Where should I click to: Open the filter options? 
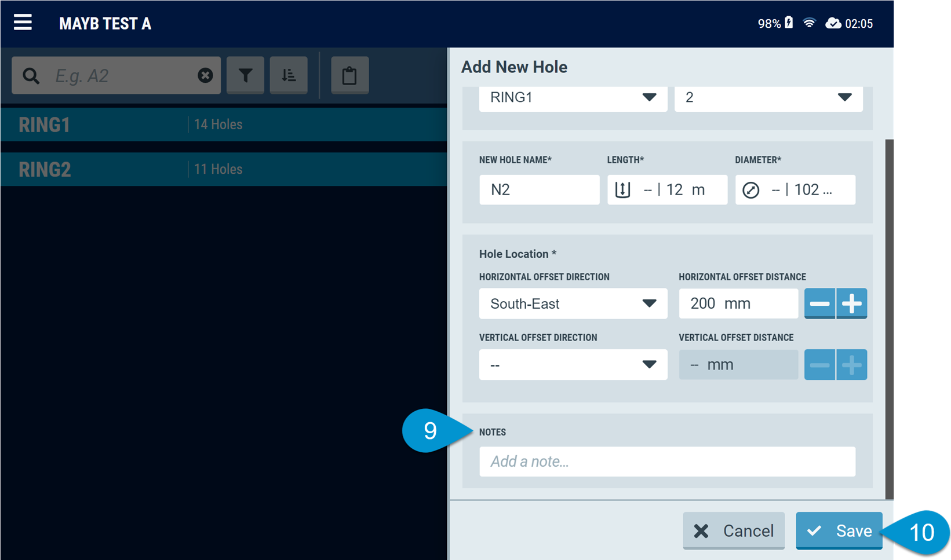coord(246,75)
